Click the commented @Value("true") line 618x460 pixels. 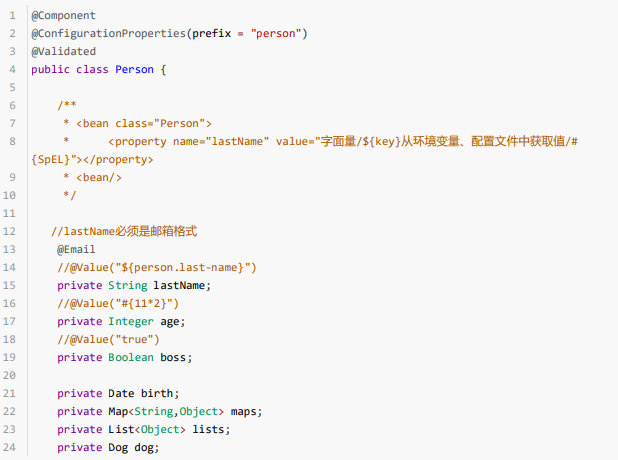(108, 339)
